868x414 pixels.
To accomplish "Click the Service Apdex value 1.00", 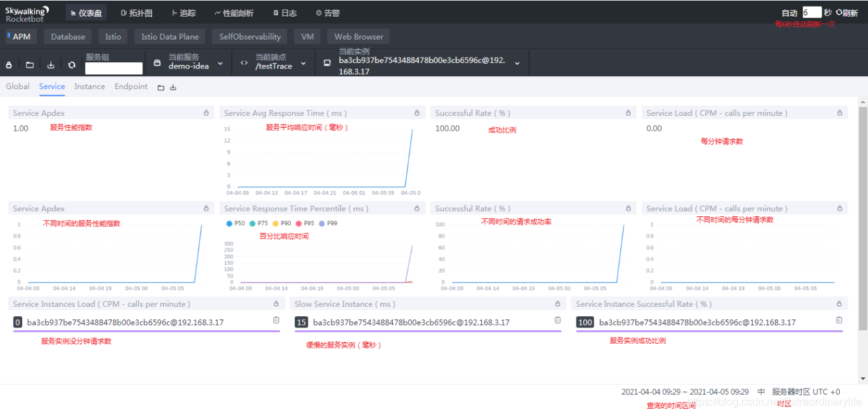I will (x=21, y=128).
